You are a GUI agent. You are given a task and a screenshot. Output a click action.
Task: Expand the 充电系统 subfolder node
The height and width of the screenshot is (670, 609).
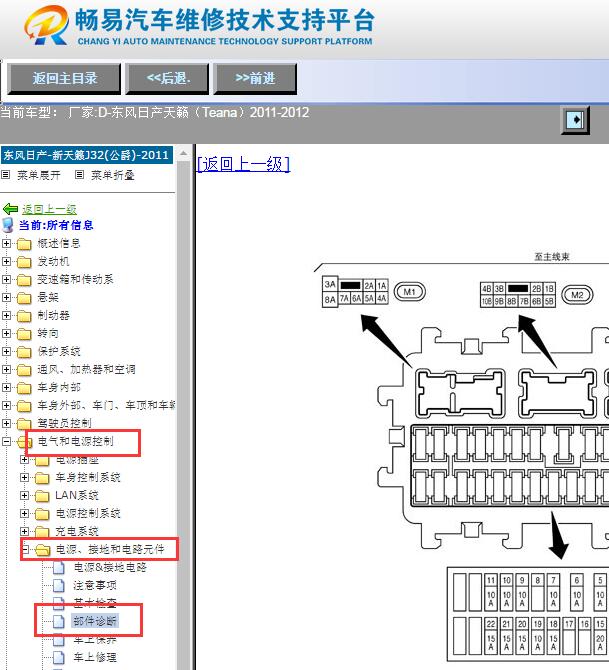point(25,531)
